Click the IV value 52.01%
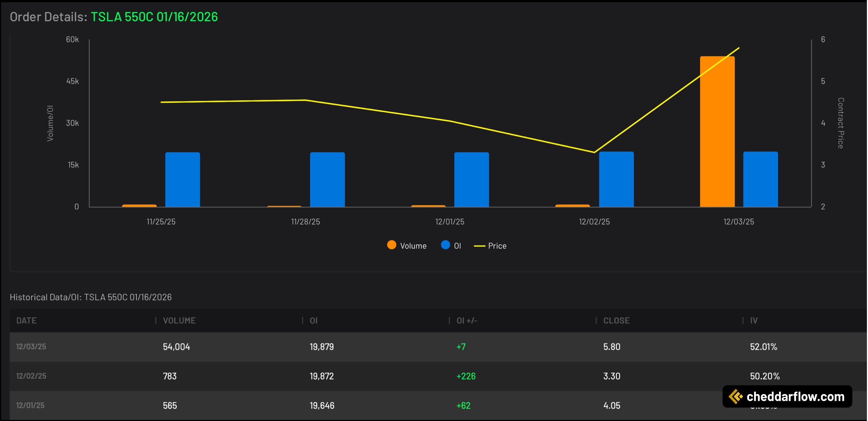 pos(764,347)
